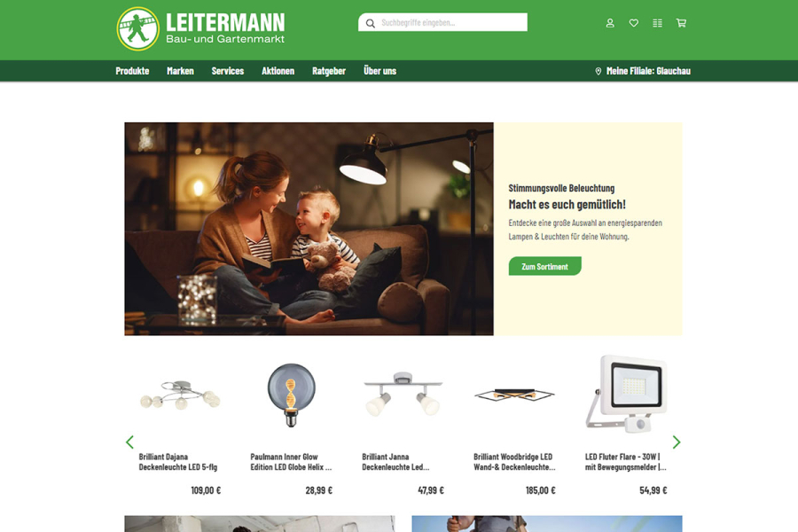This screenshot has height=532, width=798.
Task: Open the Ratgeber menu item
Action: click(329, 71)
